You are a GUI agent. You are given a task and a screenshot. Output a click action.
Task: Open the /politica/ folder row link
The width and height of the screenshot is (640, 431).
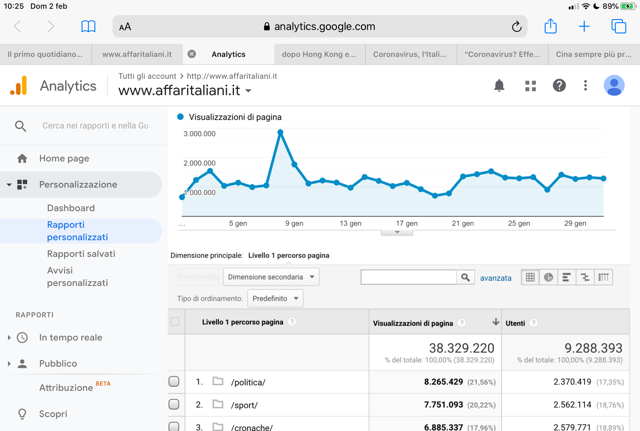coord(248,382)
